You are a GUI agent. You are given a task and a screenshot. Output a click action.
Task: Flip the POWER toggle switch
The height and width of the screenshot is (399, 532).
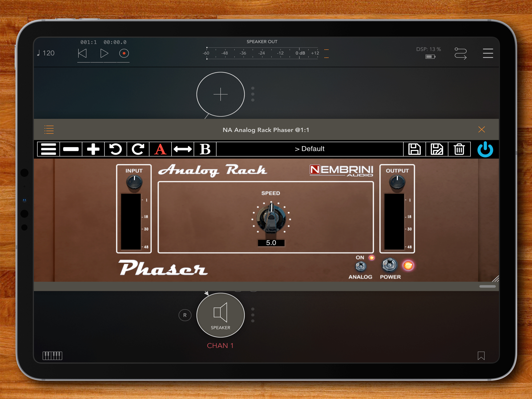pos(389,265)
